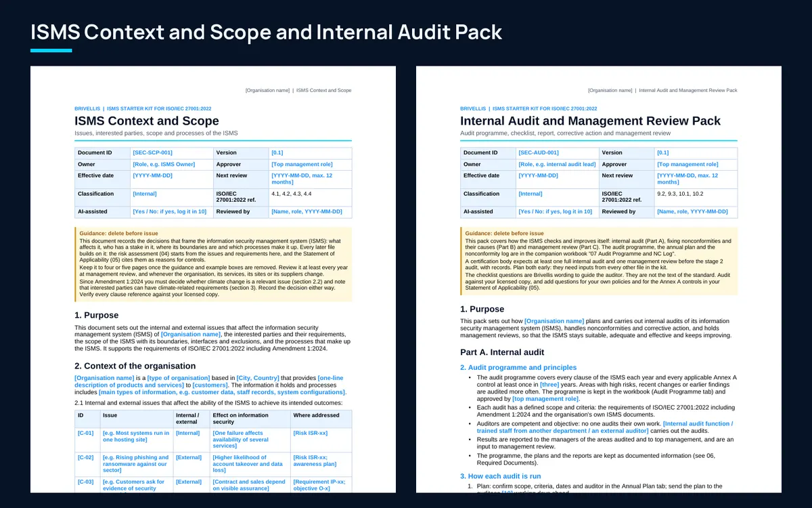Select the '[three]' years placeholder in audit programme
This screenshot has height=508, width=812.
coord(550,385)
